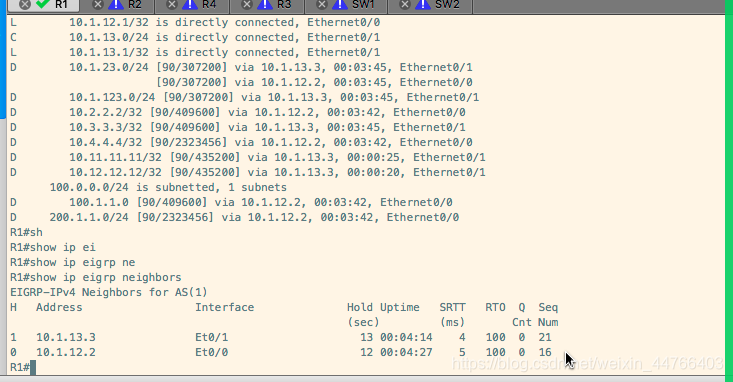Click the 'Address' column header
Image resolution: width=733 pixels, height=382 pixels.
59,307
